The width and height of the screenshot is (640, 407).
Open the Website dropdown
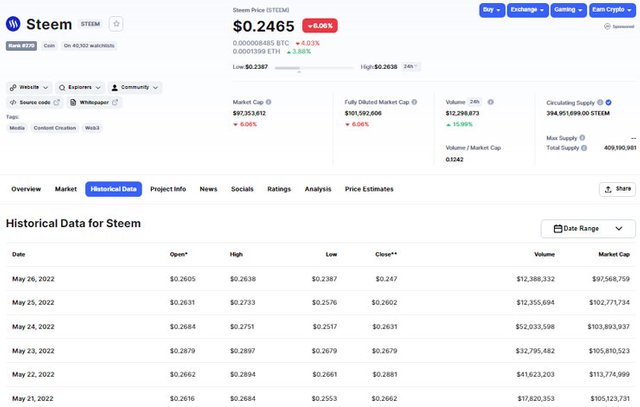point(29,87)
